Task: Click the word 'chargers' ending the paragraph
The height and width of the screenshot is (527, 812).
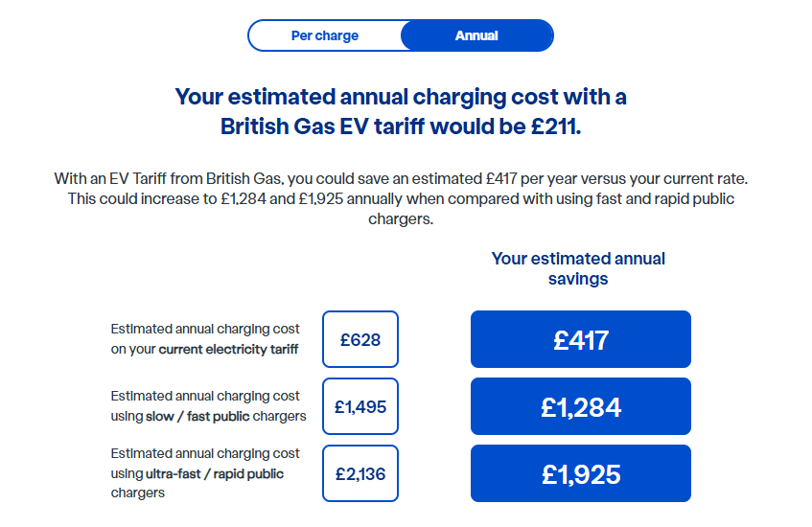Action: 401,219
